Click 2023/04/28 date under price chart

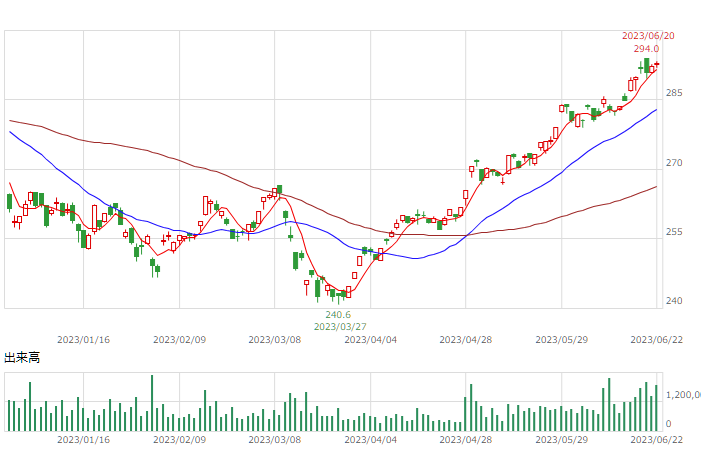point(465,340)
